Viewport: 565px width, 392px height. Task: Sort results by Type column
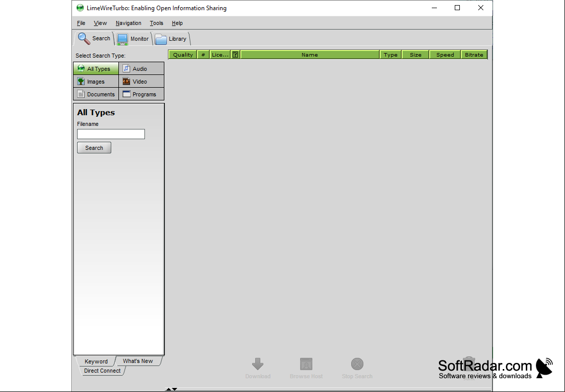point(390,55)
